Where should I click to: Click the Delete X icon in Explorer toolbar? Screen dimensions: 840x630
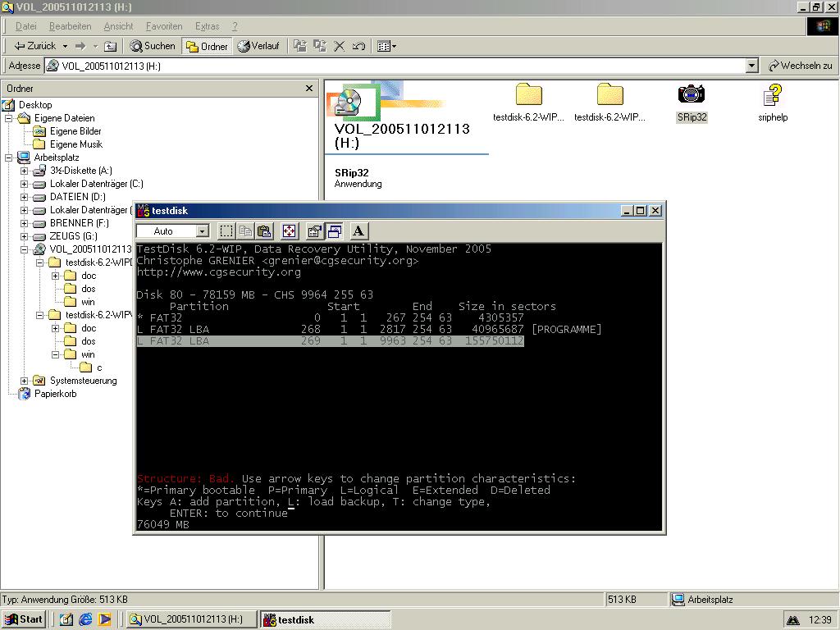(339, 46)
